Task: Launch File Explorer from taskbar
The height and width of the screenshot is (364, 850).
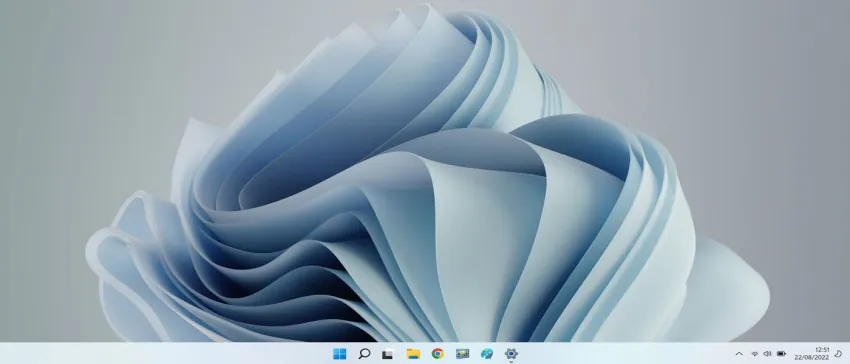Action: click(x=413, y=354)
